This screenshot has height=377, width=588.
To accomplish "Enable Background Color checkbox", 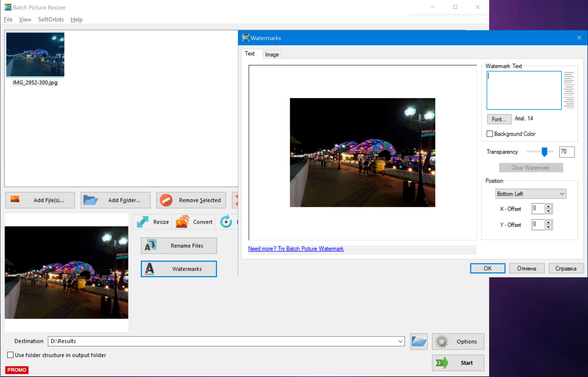I will click(490, 134).
